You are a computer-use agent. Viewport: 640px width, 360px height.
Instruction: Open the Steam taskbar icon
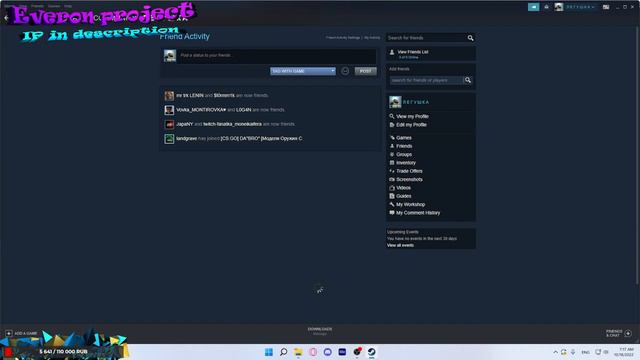[371, 352]
